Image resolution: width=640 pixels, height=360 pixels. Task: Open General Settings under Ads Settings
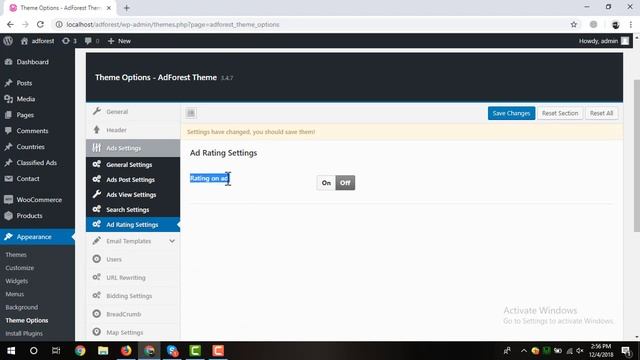pyautogui.click(x=133, y=164)
